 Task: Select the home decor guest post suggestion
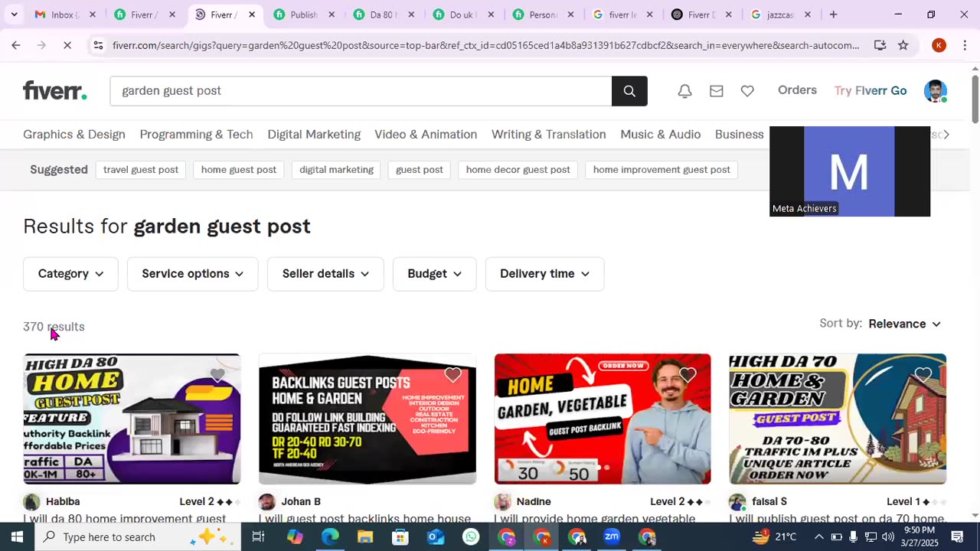click(x=518, y=170)
